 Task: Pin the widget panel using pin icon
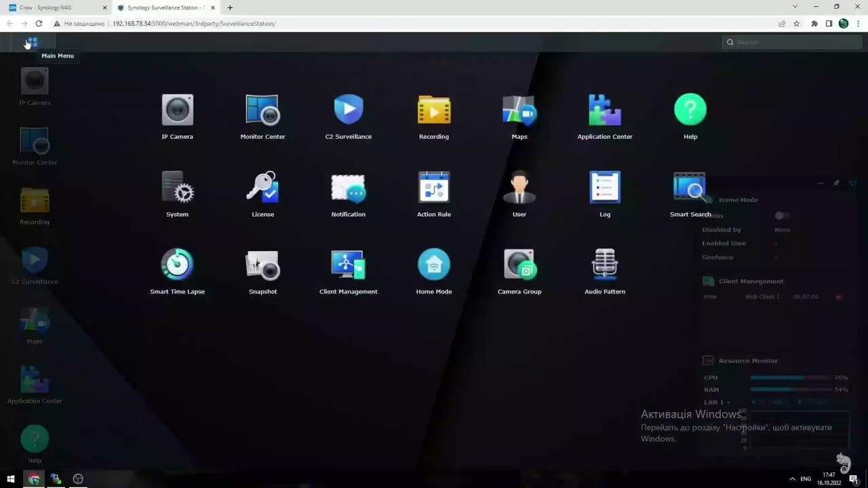coord(836,183)
